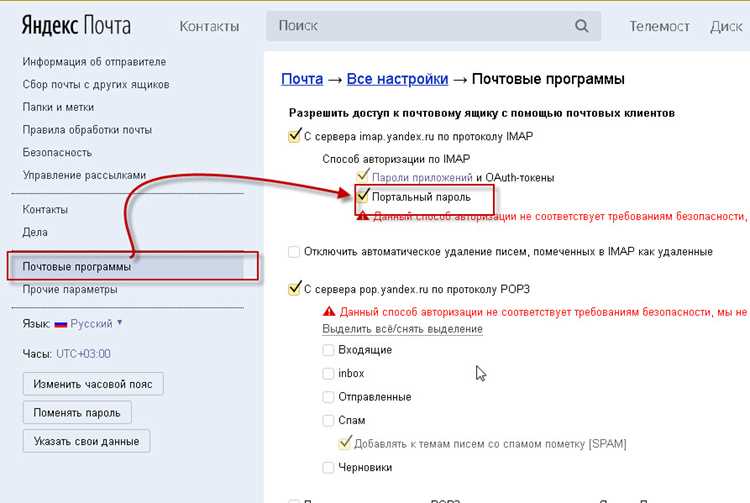Follow the Почта breadcrumb link
The width and height of the screenshot is (750, 503).
[302, 79]
